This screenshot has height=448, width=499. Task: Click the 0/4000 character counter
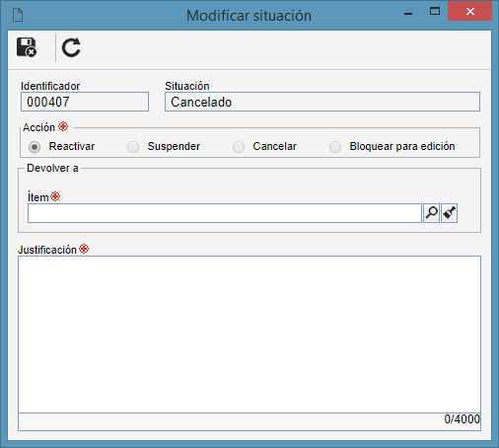pos(462,419)
